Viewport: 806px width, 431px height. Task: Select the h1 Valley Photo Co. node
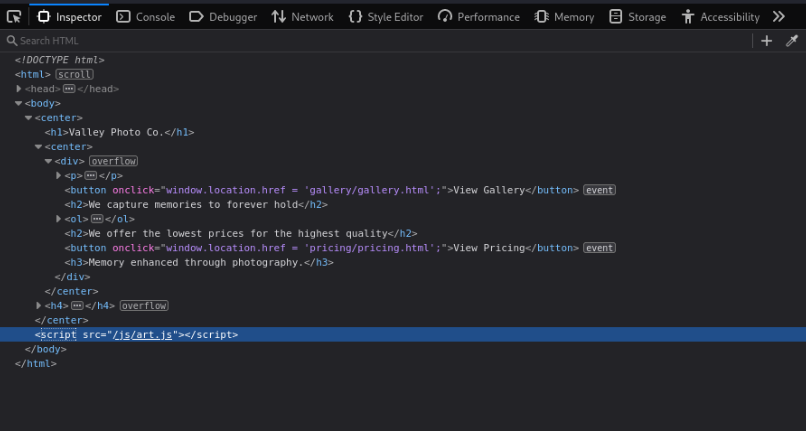coord(119,132)
